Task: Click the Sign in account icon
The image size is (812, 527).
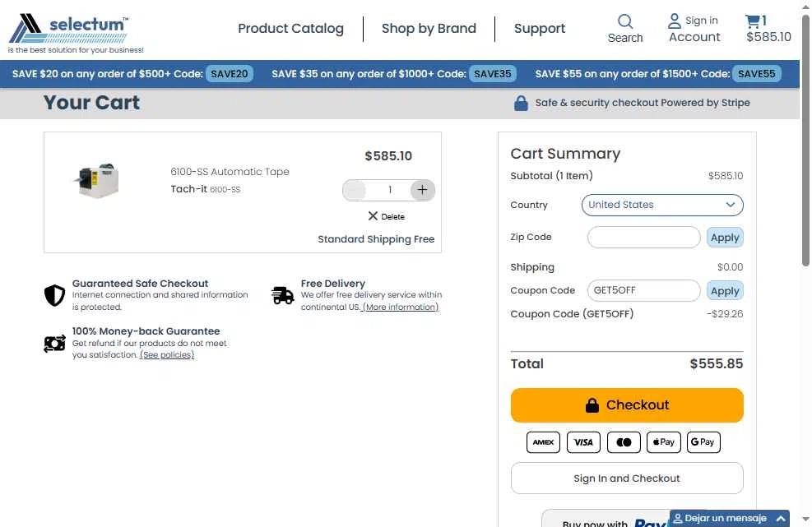Action: [674, 21]
